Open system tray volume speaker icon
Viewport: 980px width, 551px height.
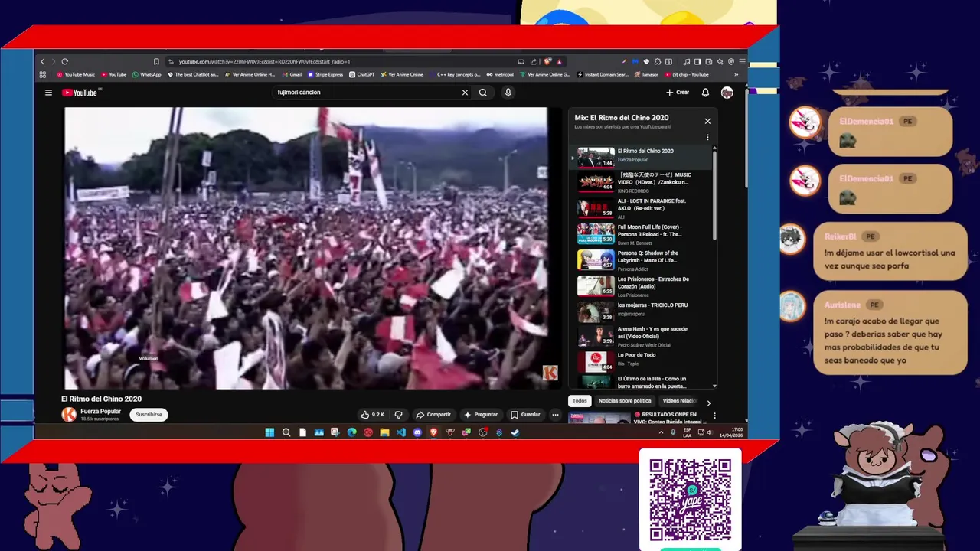click(x=710, y=432)
